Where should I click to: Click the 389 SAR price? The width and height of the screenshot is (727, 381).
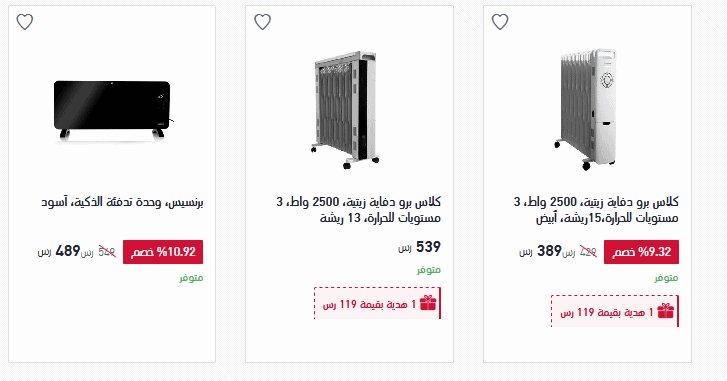tap(540, 251)
